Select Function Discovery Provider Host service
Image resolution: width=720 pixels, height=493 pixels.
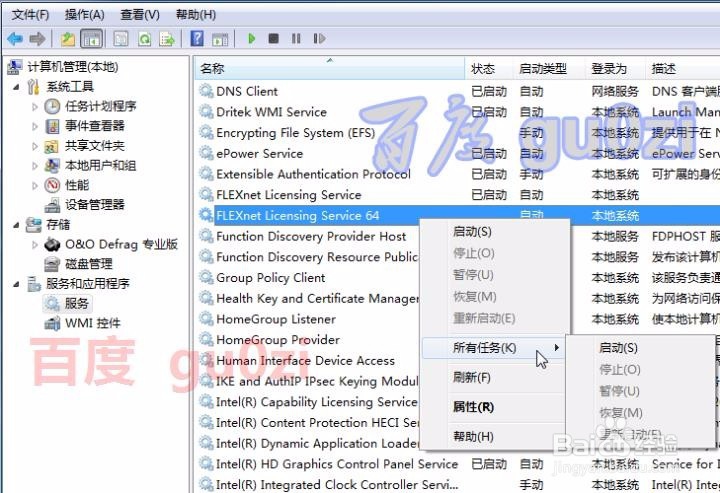click(x=311, y=236)
